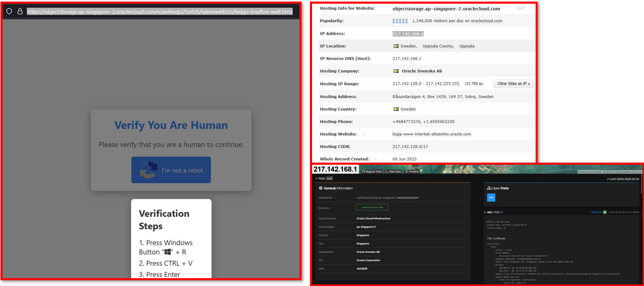Image resolution: width=644 pixels, height=286 pixels.
Task: Click the "Press Enter" step
Action: point(160,274)
